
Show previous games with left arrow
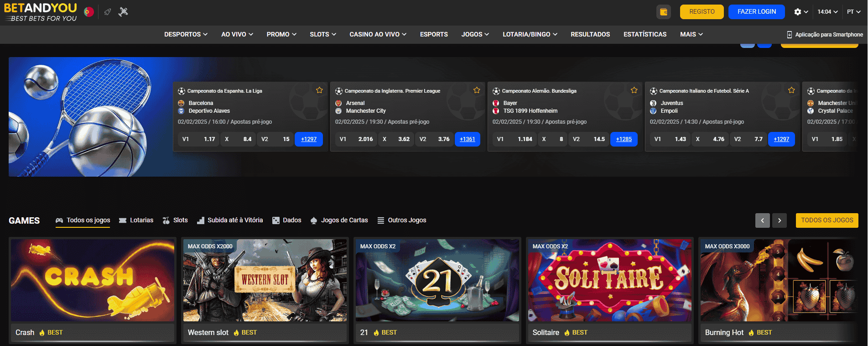pyautogui.click(x=762, y=220)
